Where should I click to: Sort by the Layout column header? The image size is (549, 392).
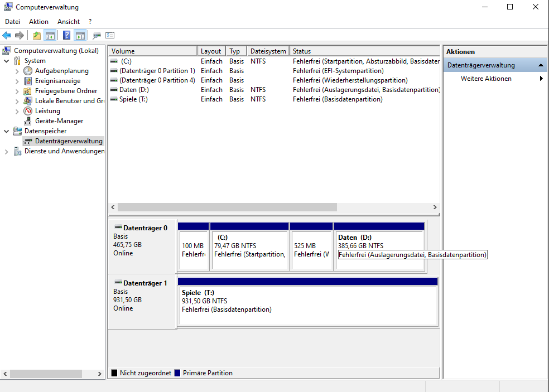coord(211,51)
